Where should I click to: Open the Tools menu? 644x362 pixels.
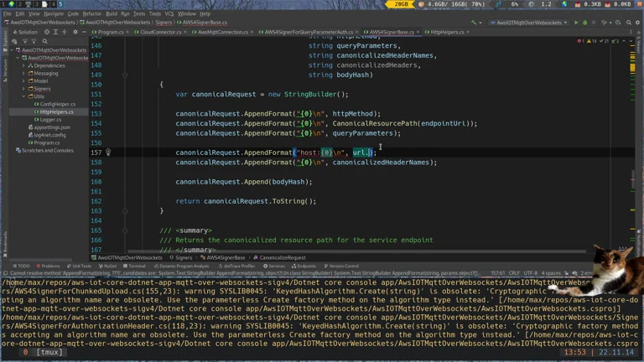pos(155,13)
